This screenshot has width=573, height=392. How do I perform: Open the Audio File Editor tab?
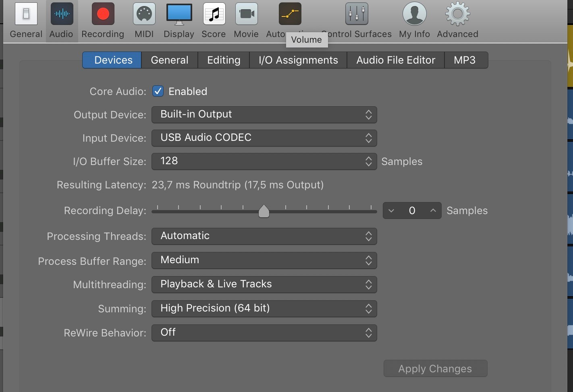pos(395,60)
